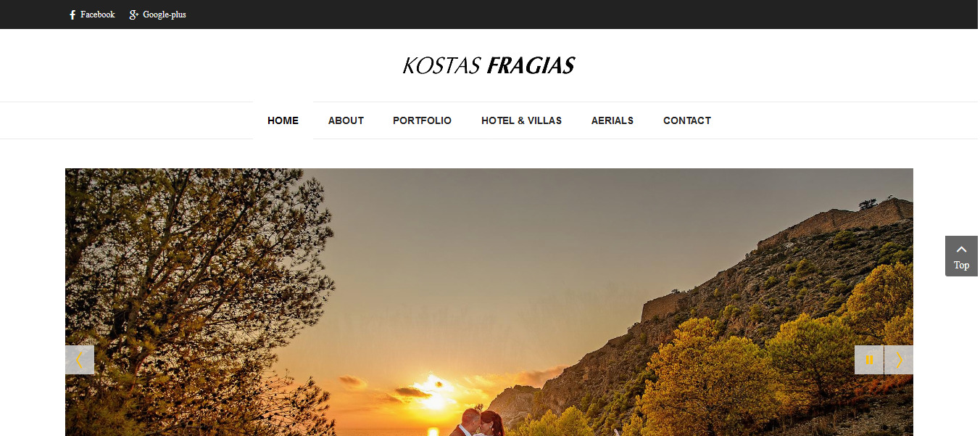Open the Portfolio menu
980x436 pixels.
(422, 120)
